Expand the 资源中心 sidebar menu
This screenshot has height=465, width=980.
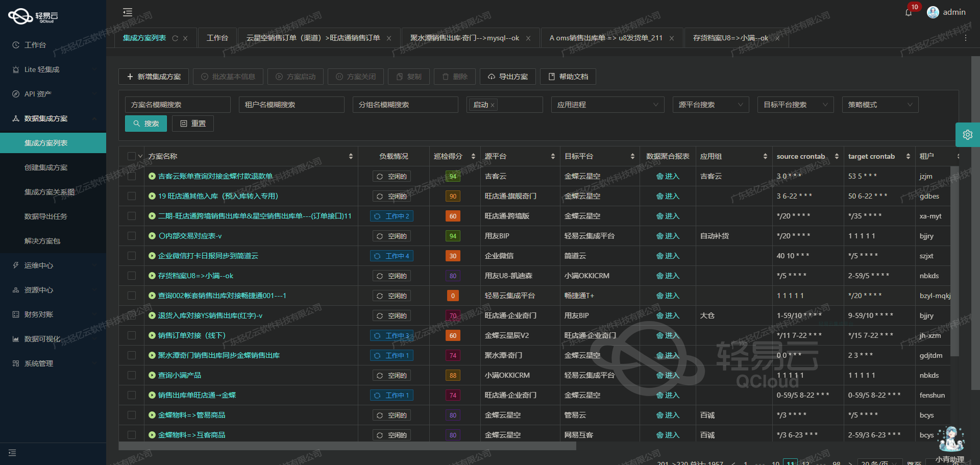[x=53, y=290]
